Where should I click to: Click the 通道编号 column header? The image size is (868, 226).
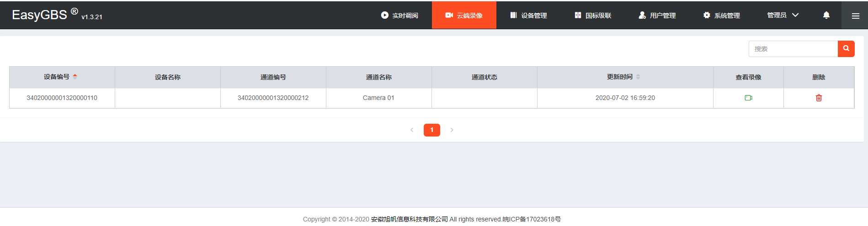point(273,77)
